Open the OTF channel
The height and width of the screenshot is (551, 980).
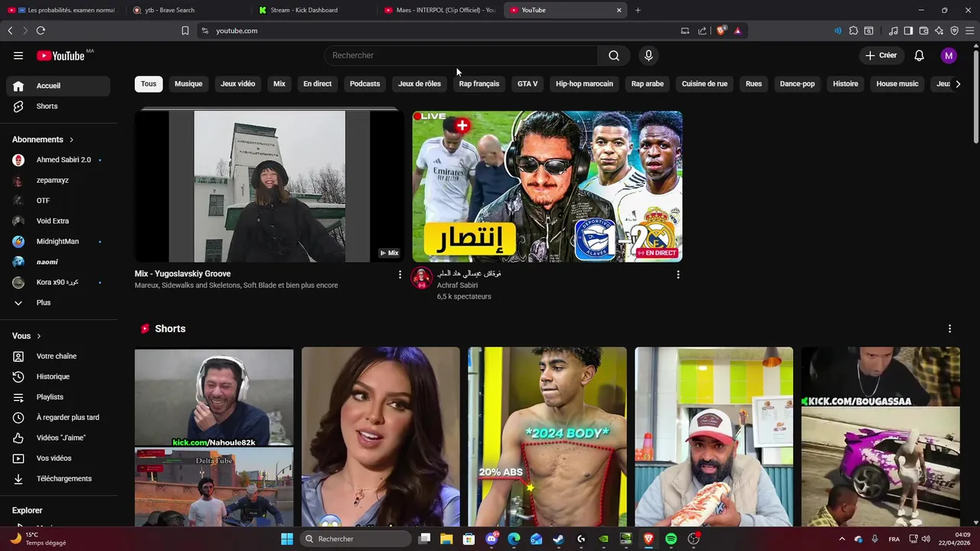click(58, 201)
